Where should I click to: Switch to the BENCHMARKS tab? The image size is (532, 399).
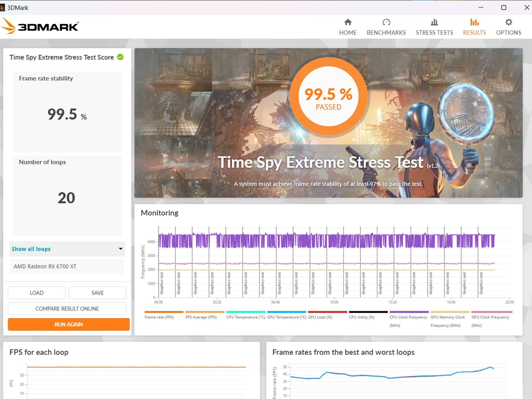[x=386, y=32]
